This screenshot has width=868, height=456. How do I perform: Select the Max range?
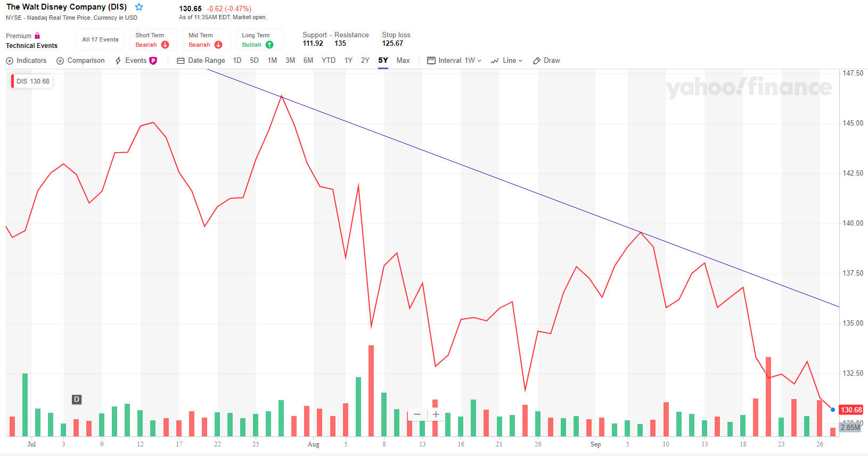click(403, 61)
